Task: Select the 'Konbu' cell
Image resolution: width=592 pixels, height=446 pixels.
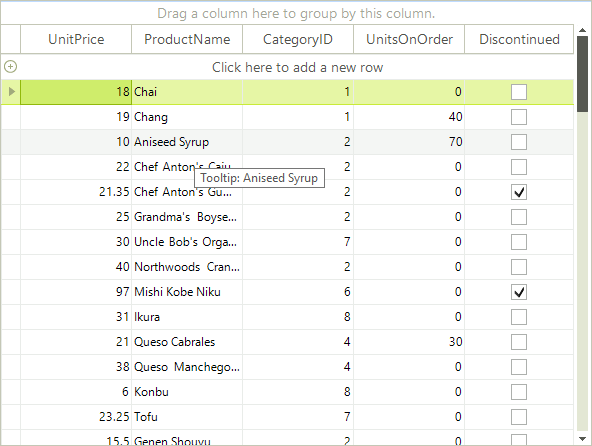Action: pos(187,392)
